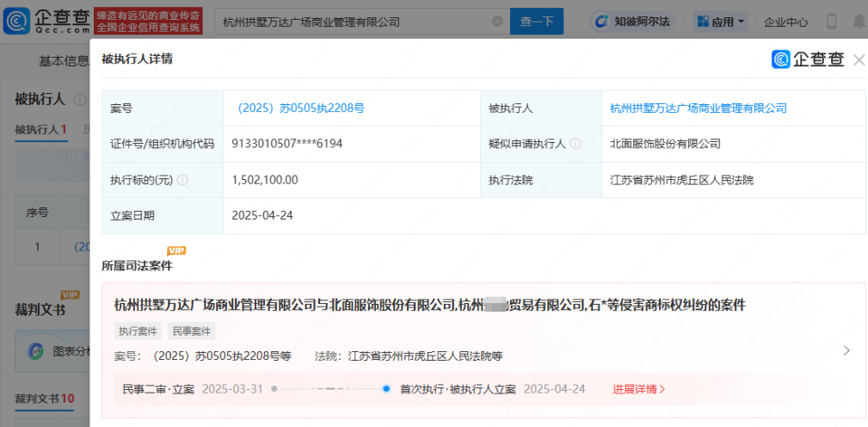Click VIP badge above 裁判文书 heading
The image size is (868, 427).
tap(71, 295)
